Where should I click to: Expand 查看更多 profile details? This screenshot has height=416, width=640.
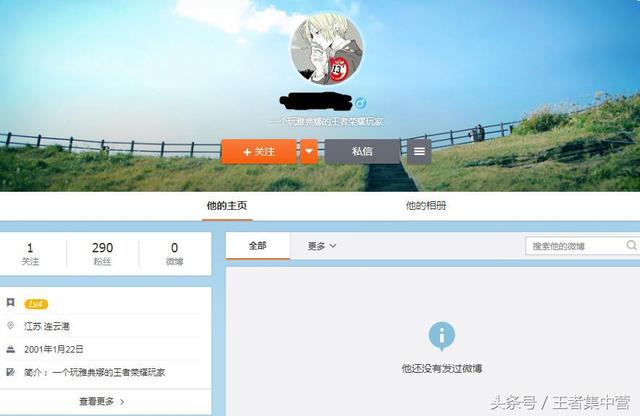(102, 401)
